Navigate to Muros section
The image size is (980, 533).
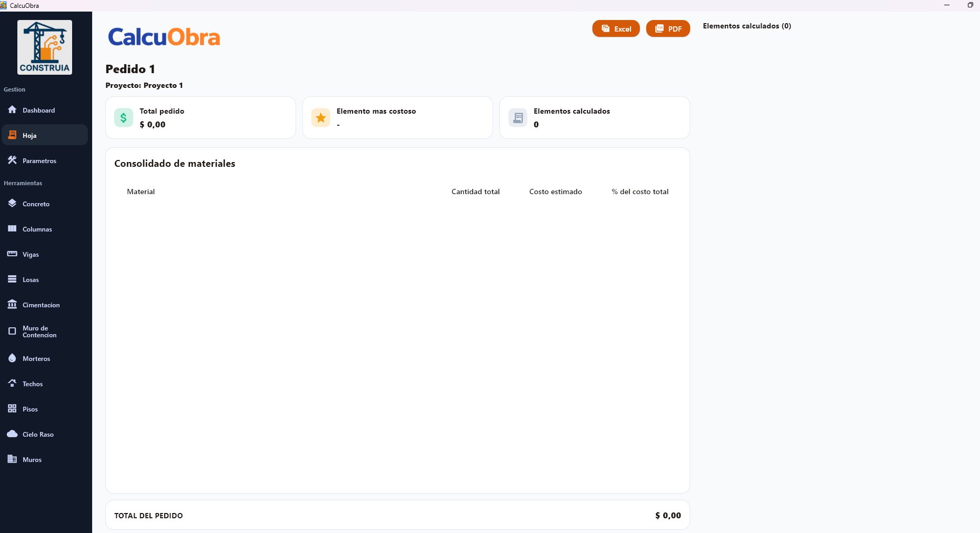pos(32,459)
